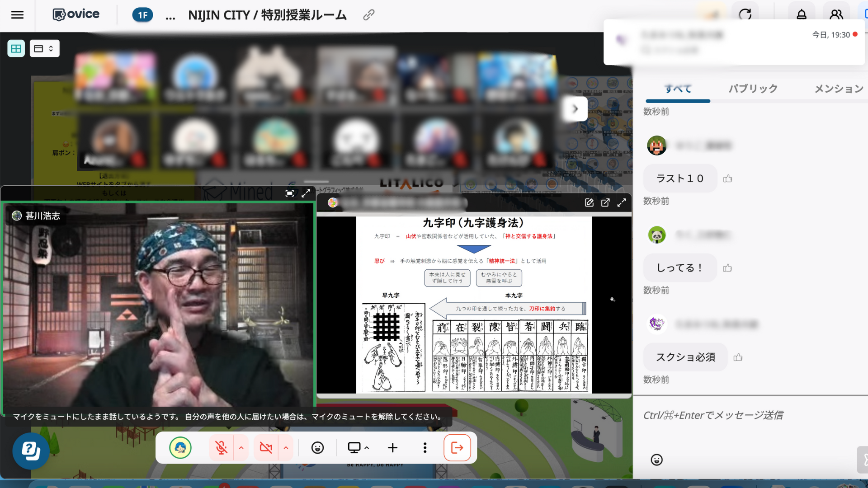Open the emoji reactions button in toolbar
The width and height of the screenshot is (868, 488).
pos(317,448)
